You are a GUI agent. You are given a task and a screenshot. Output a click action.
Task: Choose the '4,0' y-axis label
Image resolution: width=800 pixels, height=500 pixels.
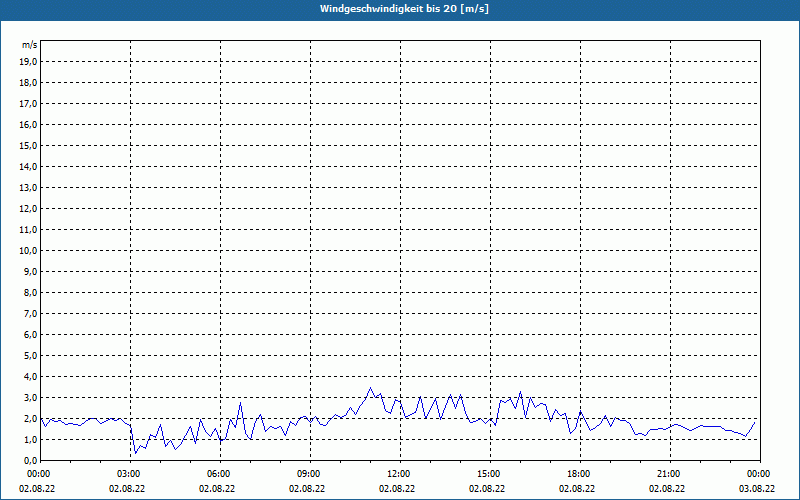[30, 377]
